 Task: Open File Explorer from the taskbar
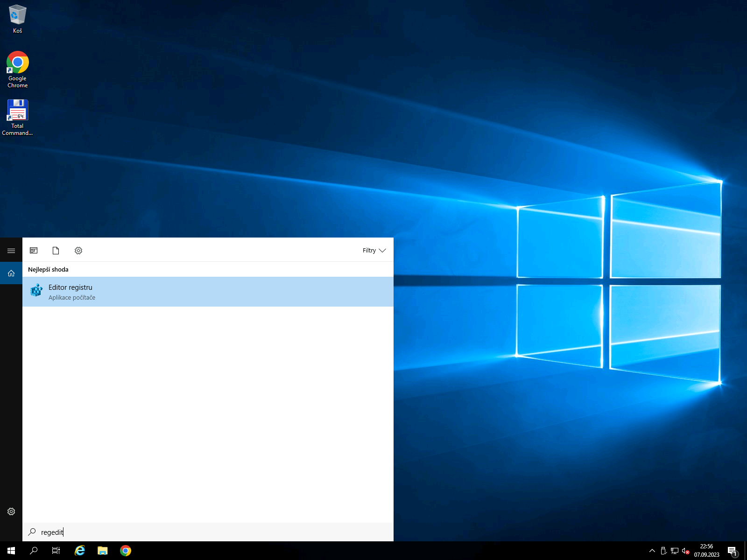point(103,551)
